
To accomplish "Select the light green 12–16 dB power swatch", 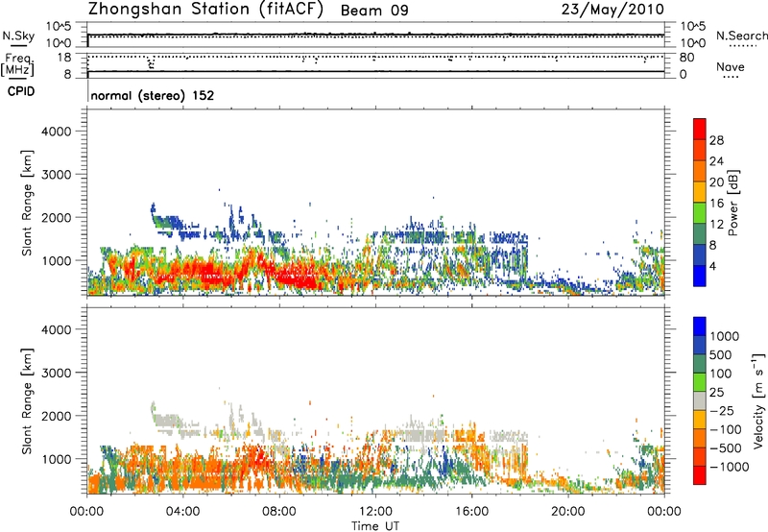I will coord(700,212).
